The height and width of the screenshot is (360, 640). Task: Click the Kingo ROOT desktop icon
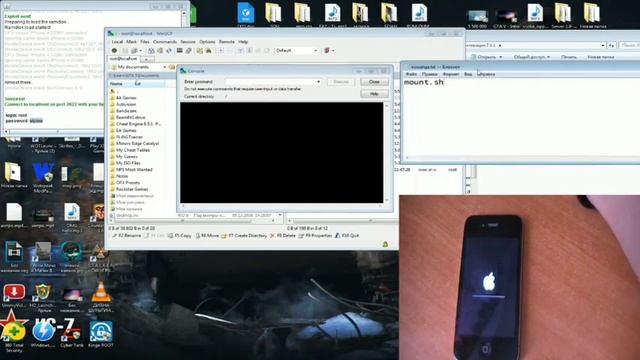click(x=101, y=334)
